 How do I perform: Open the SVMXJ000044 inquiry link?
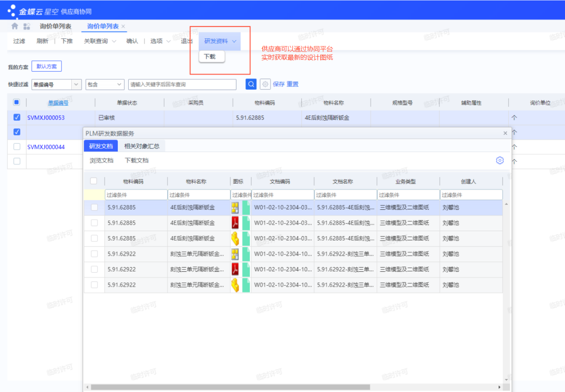point(46,147)
